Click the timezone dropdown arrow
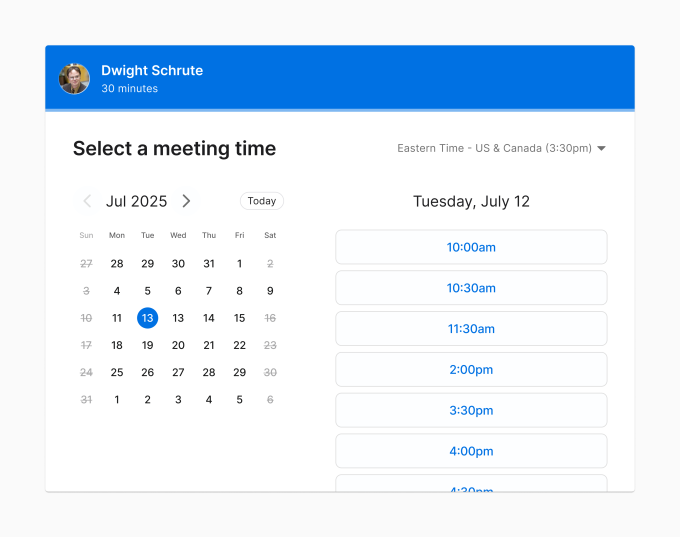Screen dimensions: 680x537 [x=601, y=149]
